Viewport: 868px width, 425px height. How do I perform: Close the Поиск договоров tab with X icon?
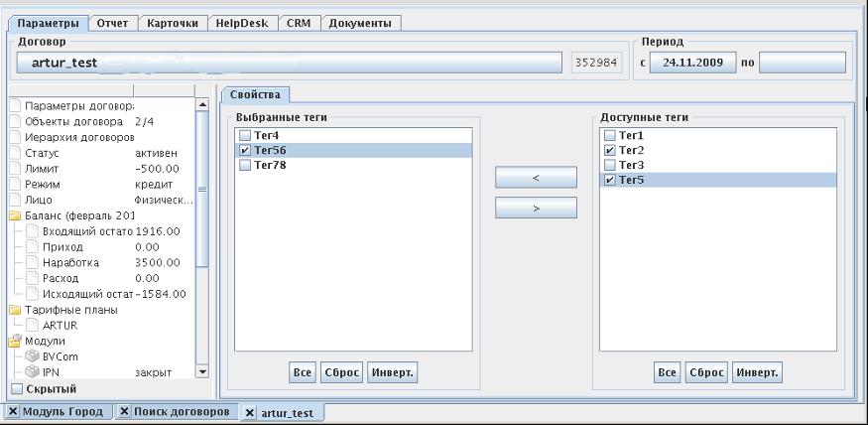(125, 411)
